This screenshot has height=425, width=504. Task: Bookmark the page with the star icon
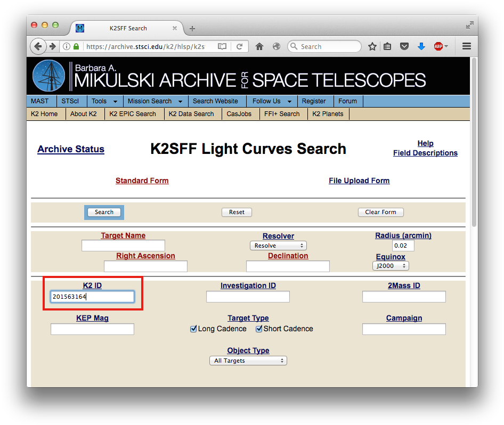[372, 46]
